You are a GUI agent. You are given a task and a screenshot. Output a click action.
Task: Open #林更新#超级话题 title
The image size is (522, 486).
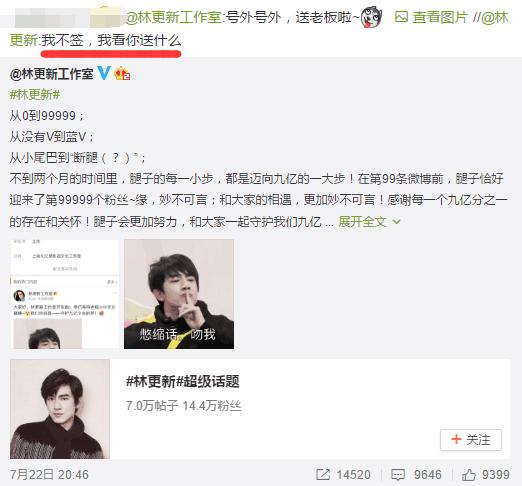pyautogui.click(x=183, y=381)
